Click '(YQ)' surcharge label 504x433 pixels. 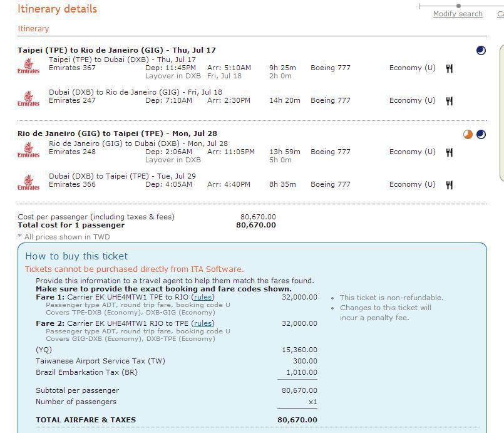click(44, 350)
